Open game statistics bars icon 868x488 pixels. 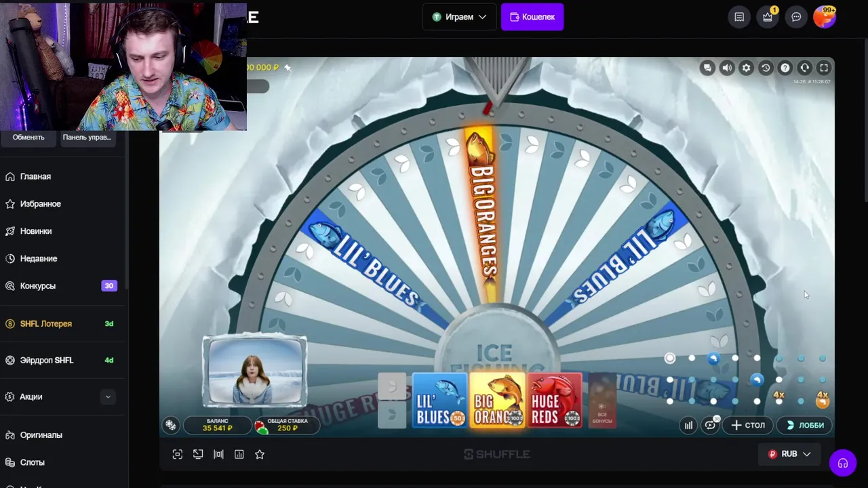click(688, 425)
